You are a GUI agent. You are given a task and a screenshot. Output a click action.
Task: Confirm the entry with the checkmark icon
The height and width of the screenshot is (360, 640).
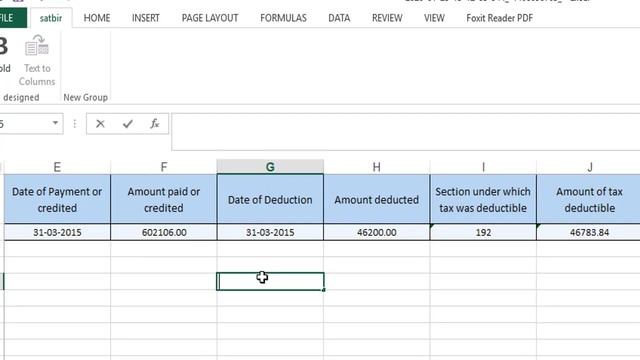[x=128, y=124]
